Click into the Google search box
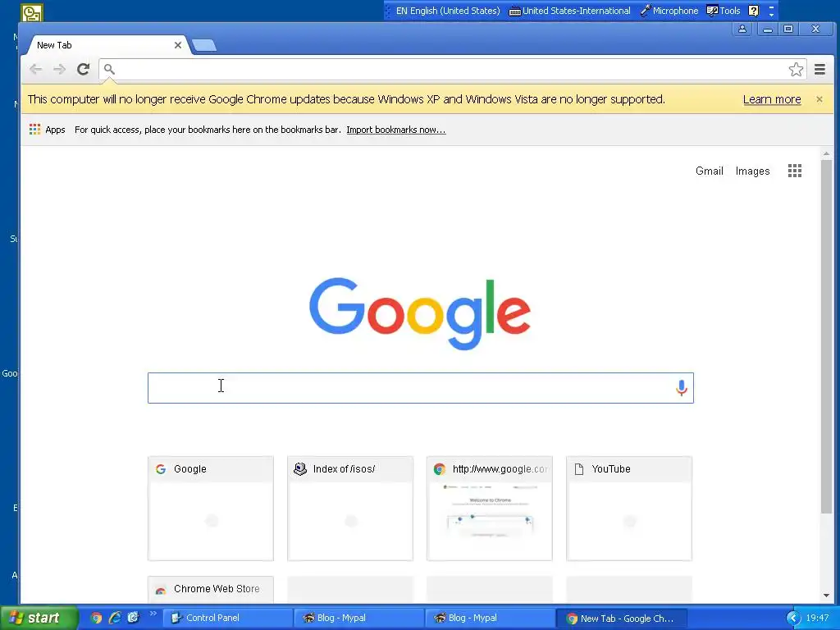840x630 pixels. [421, 388]
